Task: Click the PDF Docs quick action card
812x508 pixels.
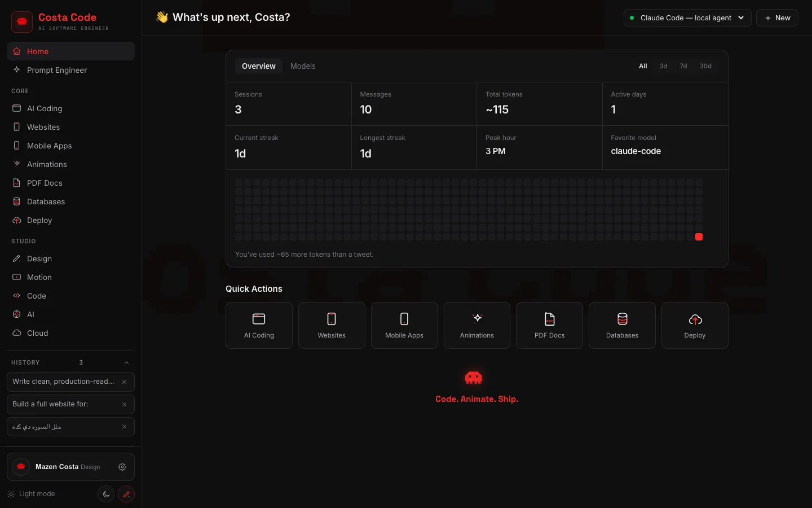Action: (549, 325)
